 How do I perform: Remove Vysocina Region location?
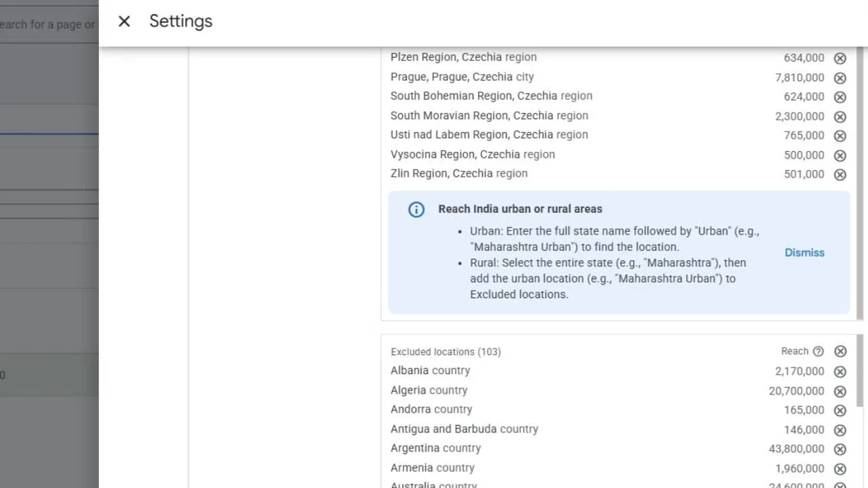coord(840,155)
